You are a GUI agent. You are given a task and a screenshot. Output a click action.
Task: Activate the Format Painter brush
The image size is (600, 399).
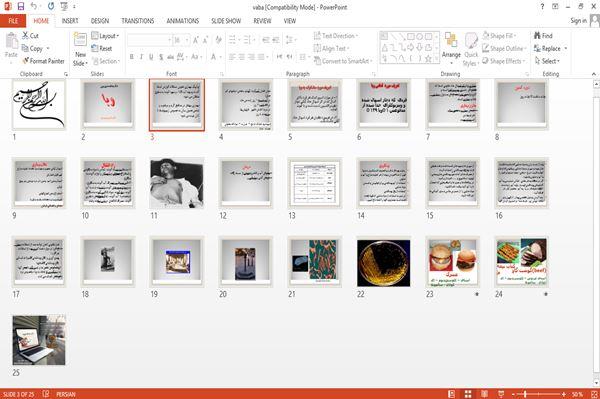click(x=43, y=61)
